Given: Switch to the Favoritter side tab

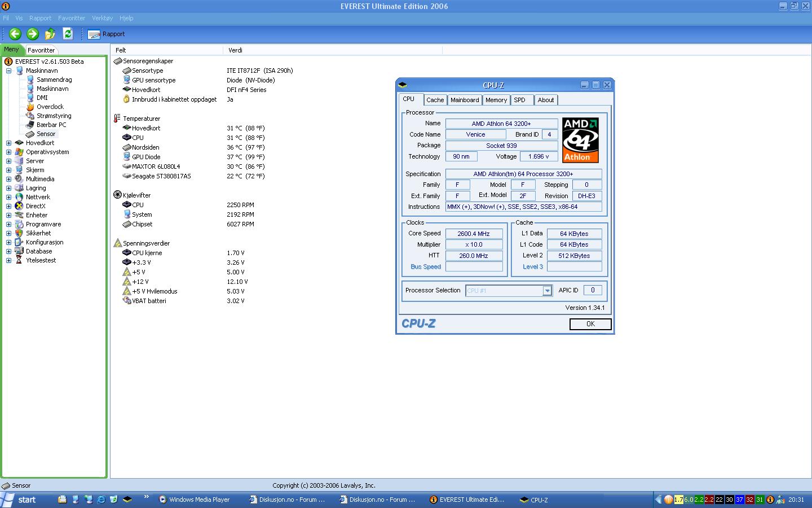Looking at the screenshot, I should click(41, 50).
